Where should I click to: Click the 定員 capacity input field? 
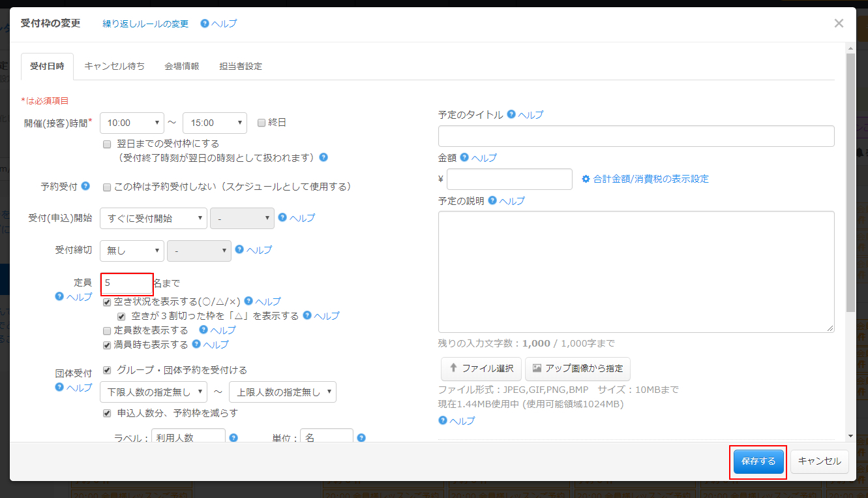click(127, 283)
